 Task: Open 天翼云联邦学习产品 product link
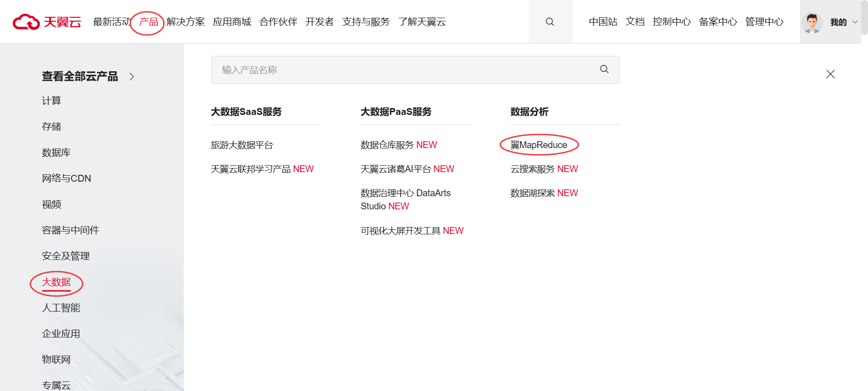262,169
